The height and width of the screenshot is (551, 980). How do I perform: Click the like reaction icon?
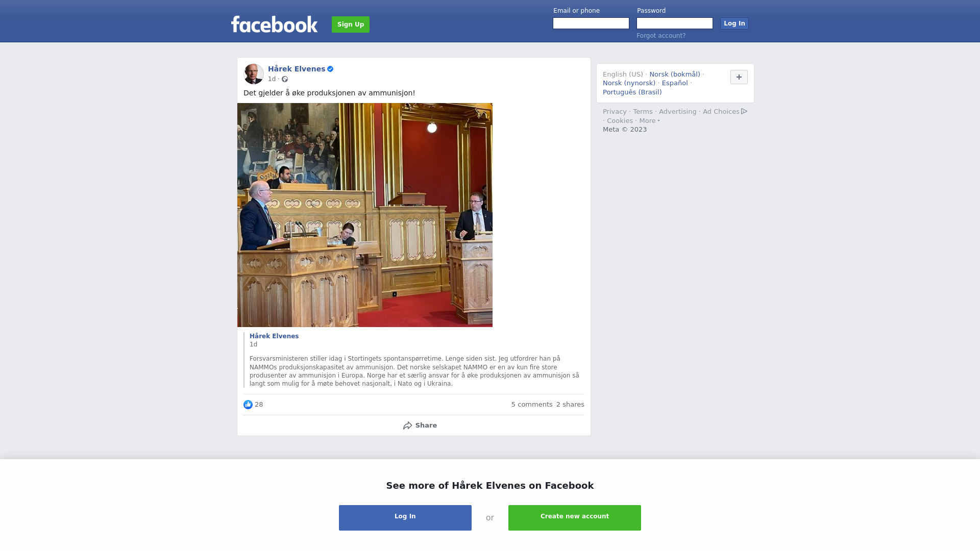tap(248, 405)
